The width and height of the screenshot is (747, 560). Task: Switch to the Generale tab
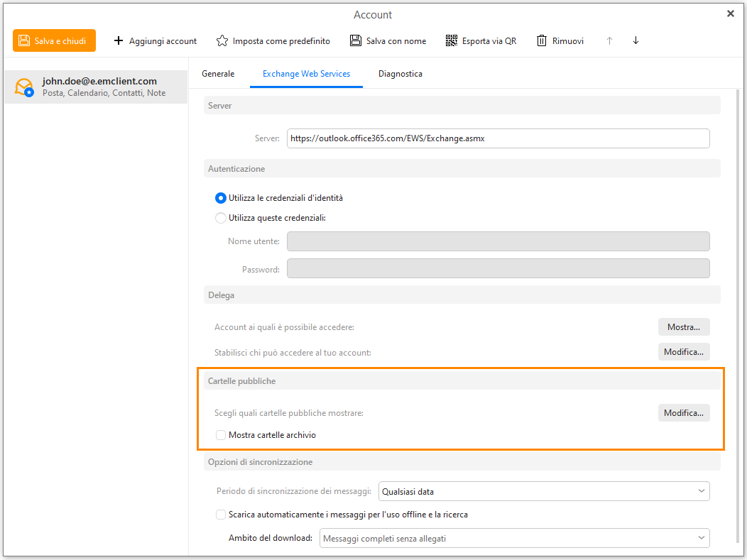(218, 74)
